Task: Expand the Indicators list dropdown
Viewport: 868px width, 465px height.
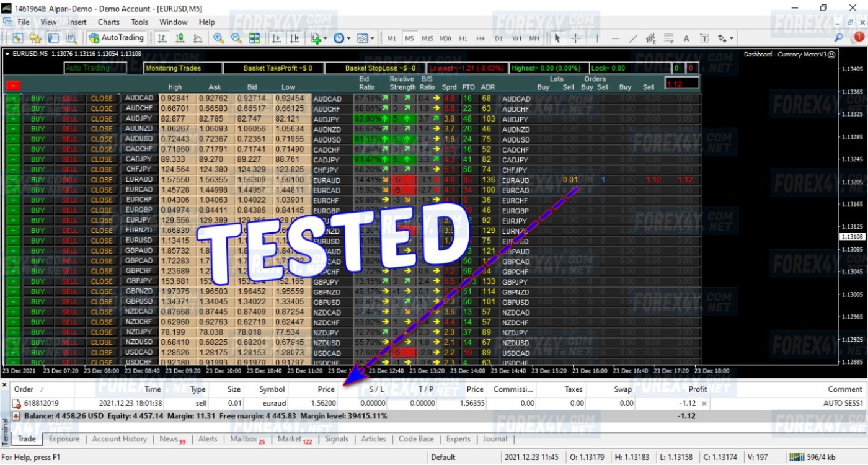Action: coord(325,38)
